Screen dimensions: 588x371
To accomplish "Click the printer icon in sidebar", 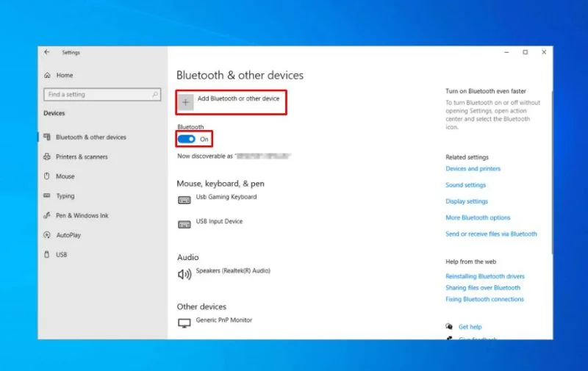I will 47,156.
